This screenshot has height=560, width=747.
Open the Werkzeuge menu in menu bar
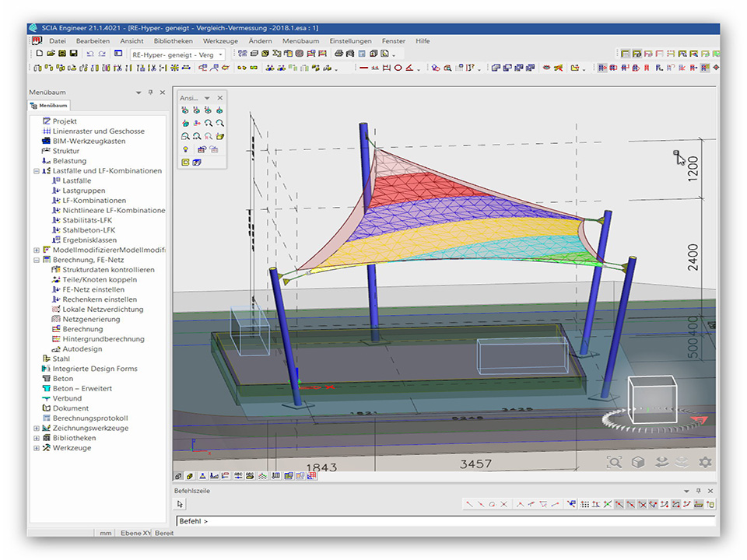[220, 40]
